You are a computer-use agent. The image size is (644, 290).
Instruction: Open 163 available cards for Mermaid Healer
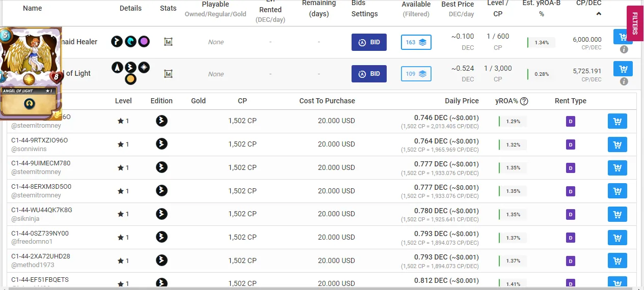(x=416, y=42)
